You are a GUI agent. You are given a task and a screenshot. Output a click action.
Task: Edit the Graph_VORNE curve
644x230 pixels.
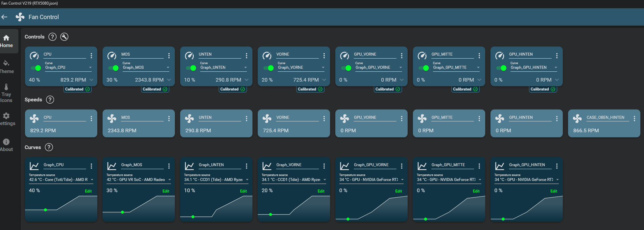click(321, 191)
